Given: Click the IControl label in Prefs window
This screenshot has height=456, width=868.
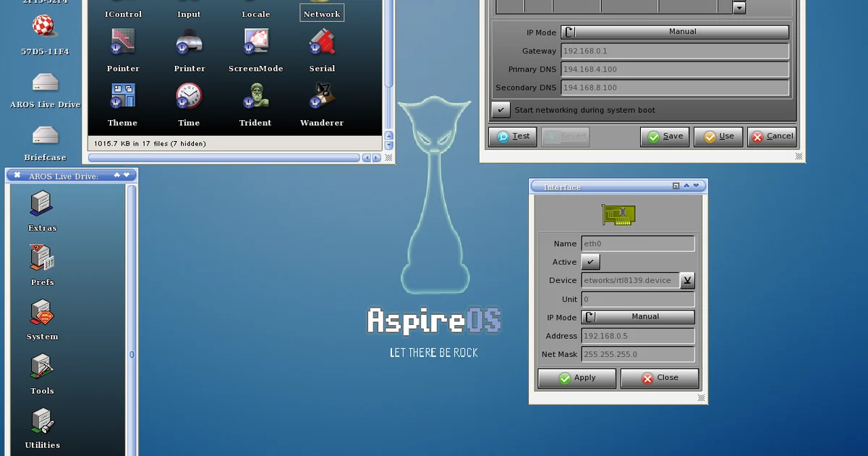Looking at the screenshot, I should click(123, 14).
